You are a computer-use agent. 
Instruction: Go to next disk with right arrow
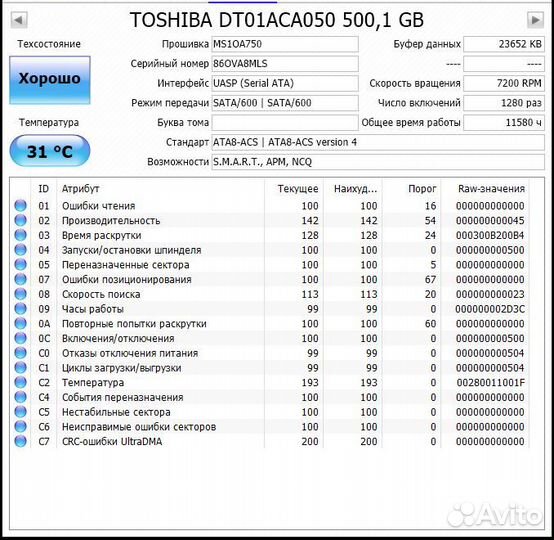coord(535,19)
